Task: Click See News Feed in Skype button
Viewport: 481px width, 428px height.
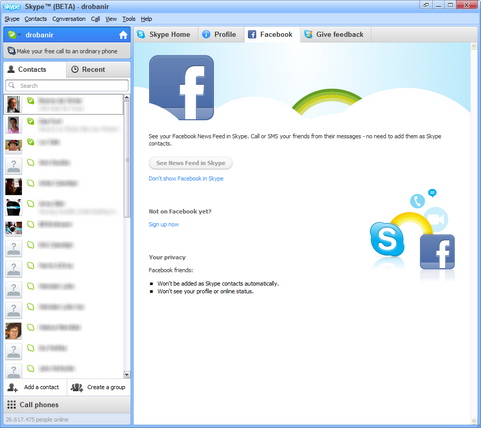Action: (191, 163)
